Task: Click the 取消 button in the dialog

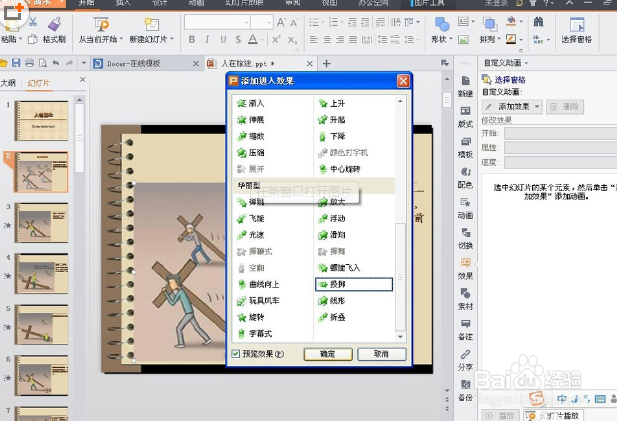Action: click(381, 354)
